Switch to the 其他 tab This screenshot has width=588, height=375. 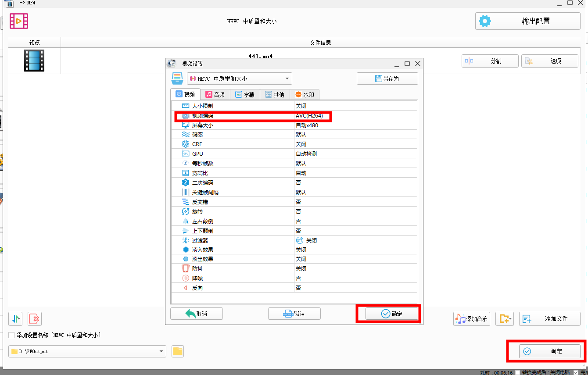point(275,94)
